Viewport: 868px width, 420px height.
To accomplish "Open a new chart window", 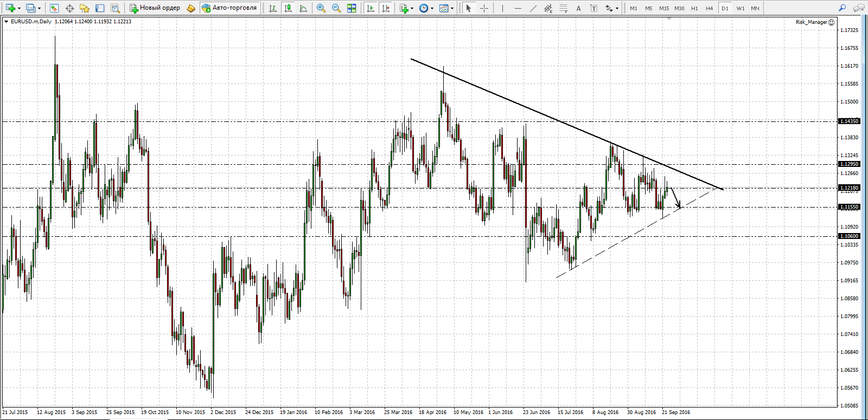I will (10, 8).
